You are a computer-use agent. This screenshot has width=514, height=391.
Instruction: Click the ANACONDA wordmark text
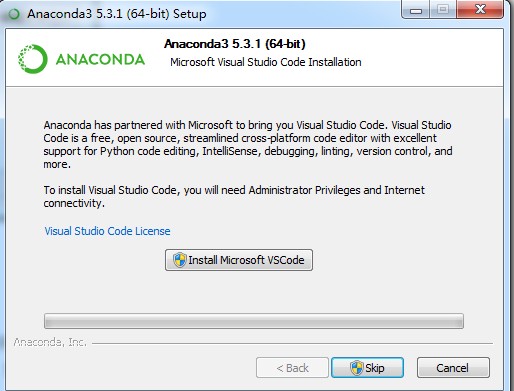(x=100, y=59)
